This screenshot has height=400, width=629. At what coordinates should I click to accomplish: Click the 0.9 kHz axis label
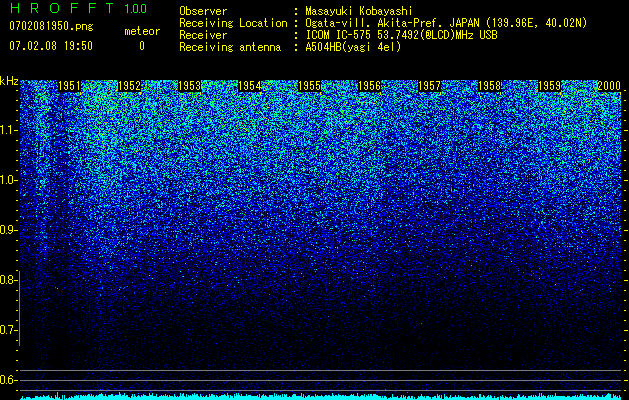(x=7, y=230)
